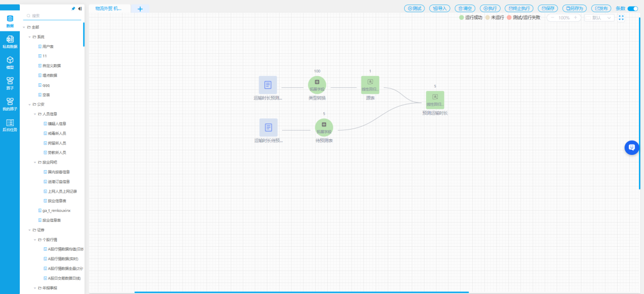Select the 物流外贸 tab
Screen dimensions: 644x294
click(109, 9)
